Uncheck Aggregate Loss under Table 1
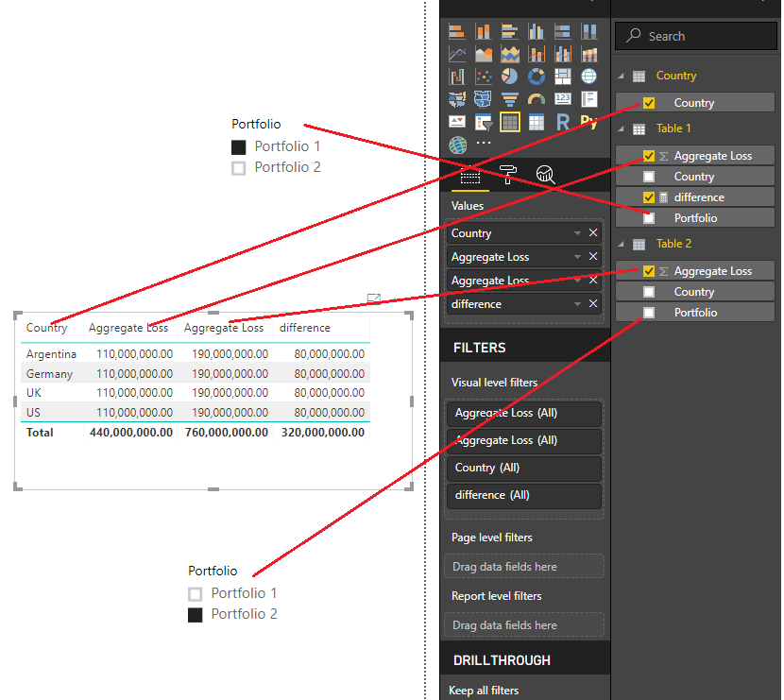 (649, 156)
